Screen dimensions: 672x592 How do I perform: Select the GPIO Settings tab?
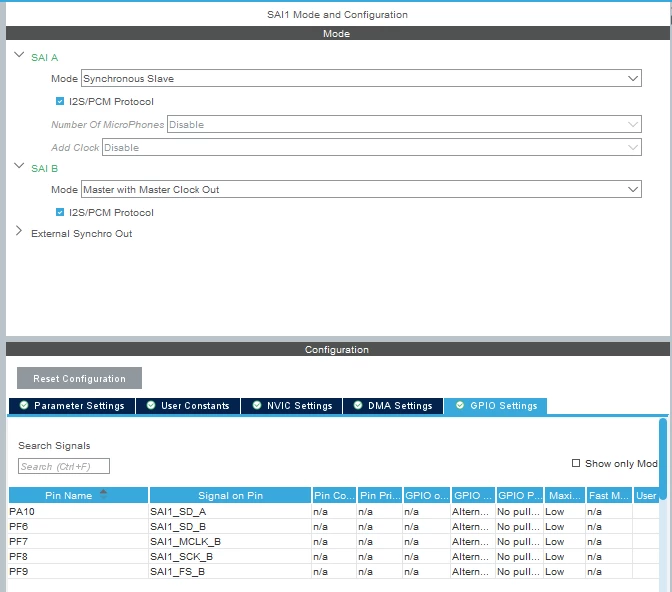tap(495, 406)
